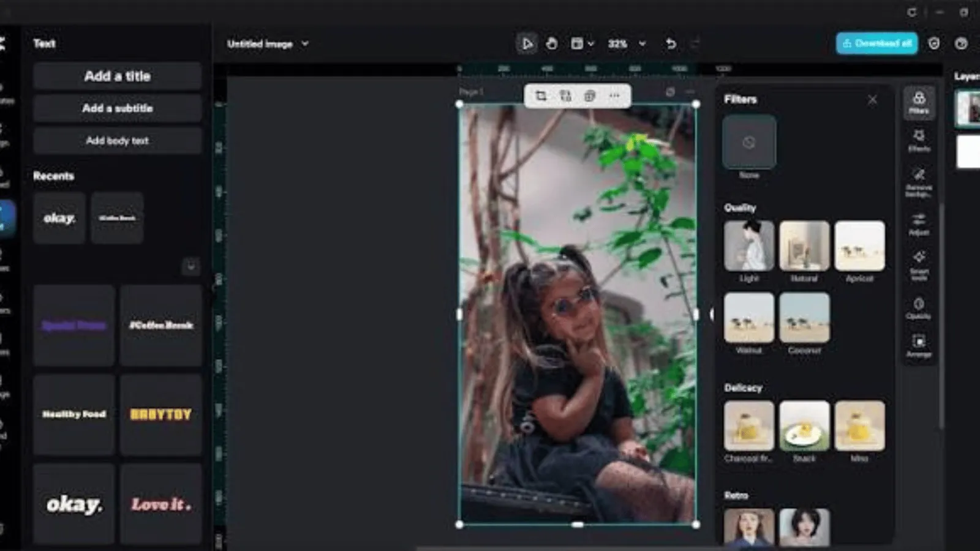Viewport: 980px width, 551px height.
Task: Click the undo arrow icon
Action: click(x=671, y=43)
